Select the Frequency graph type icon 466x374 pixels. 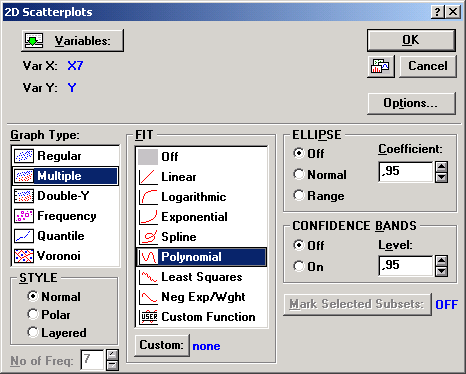[24, 216]
